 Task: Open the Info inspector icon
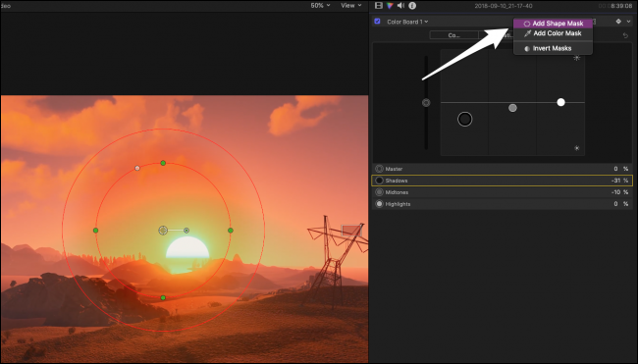click(412, 5)
